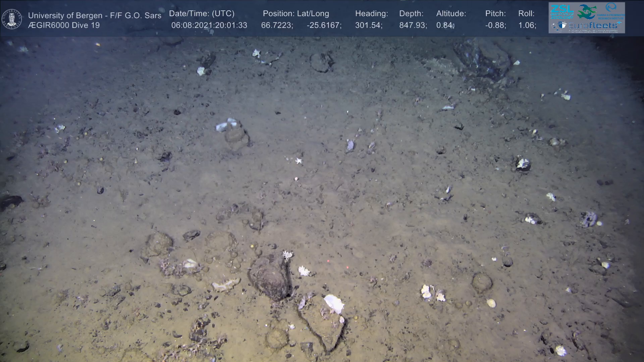The width and height of the screenshot is (644, 362).
Task: Click the ZSL Institute of Zoology logo
Action: [562, 12]
